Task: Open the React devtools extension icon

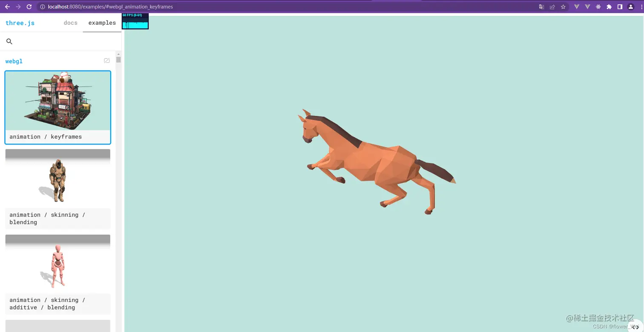Action: [598, 7]
